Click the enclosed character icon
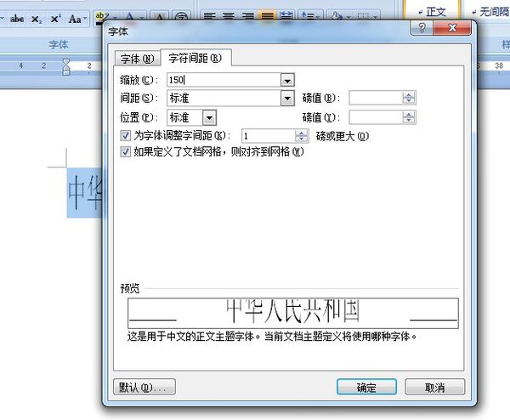Screen dimensions: 510x420 click(x=181, y=18)
